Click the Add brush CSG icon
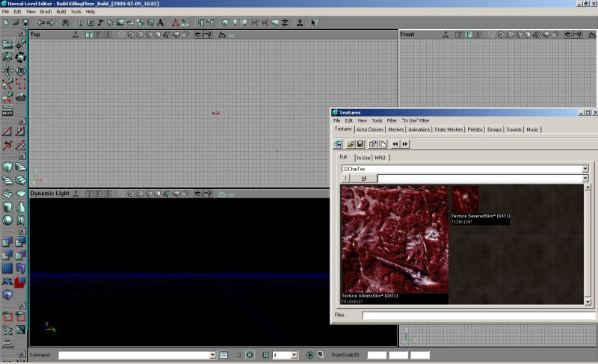598x364 pixels. pyautogui.click(x=7, y=241)
